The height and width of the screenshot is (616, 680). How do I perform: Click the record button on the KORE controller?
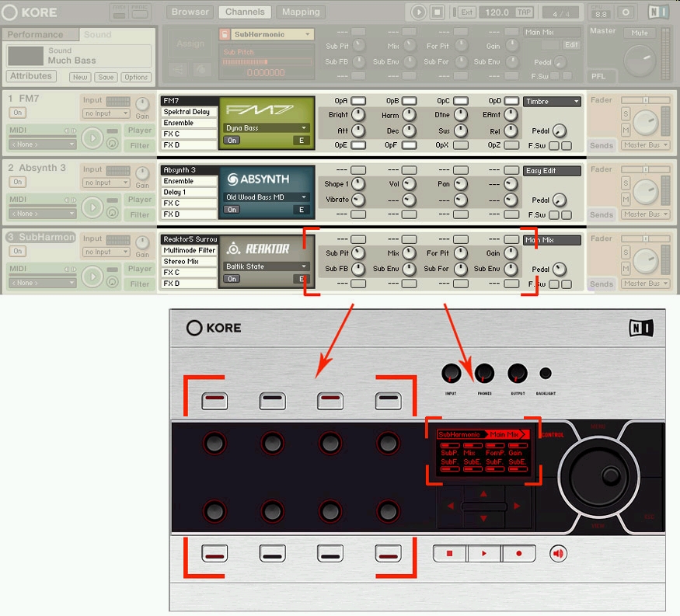click(518, 554)
